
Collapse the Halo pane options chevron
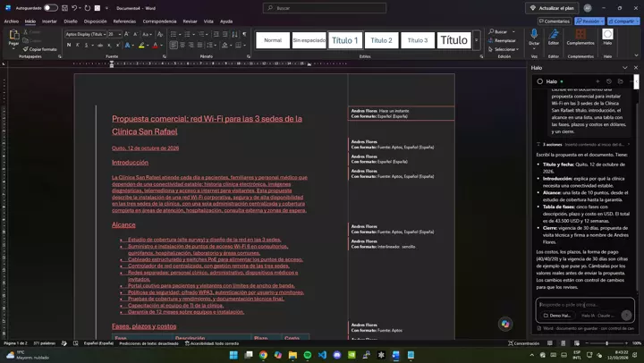tap(624, 68)
